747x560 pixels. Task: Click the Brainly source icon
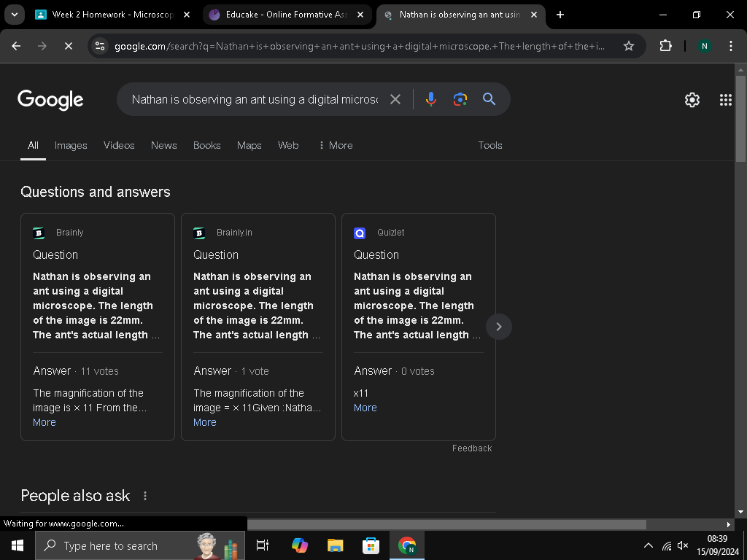(39, 233)
